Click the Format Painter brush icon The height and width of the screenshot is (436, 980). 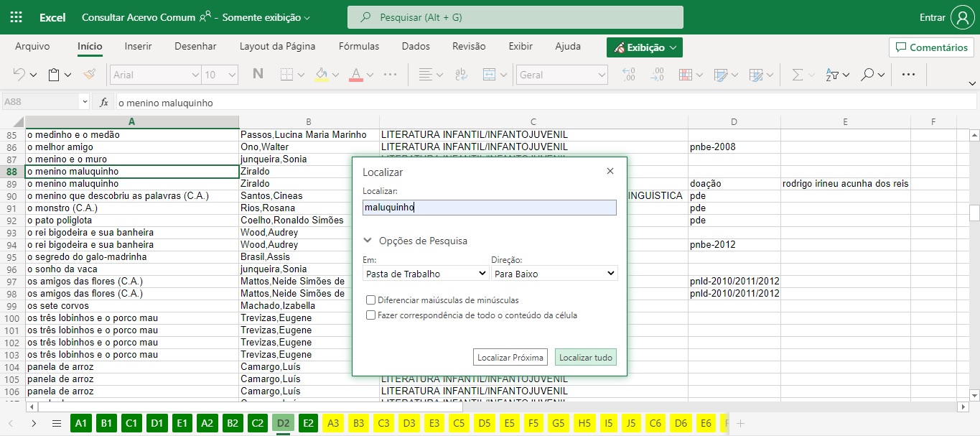[90, 75]
